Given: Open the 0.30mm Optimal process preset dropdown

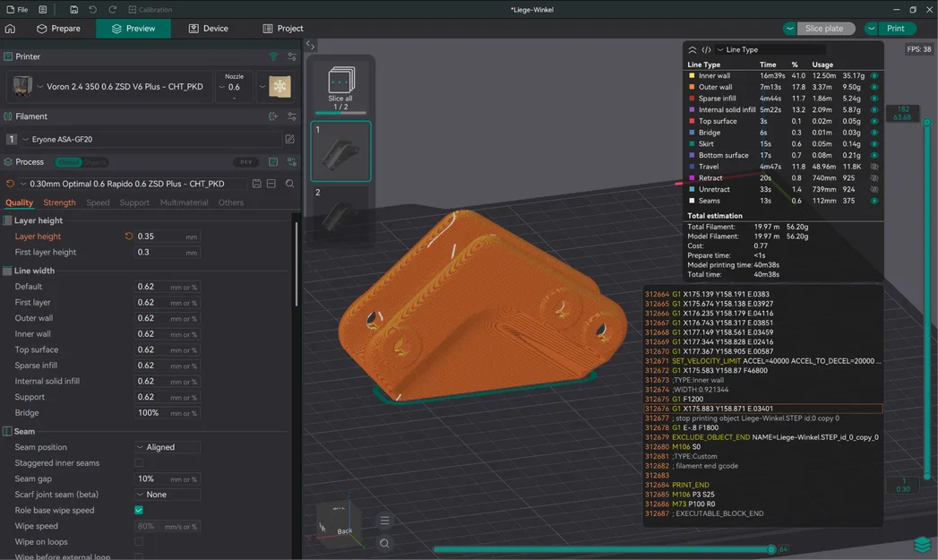Looking at the screenshot, I should point(133,184).
